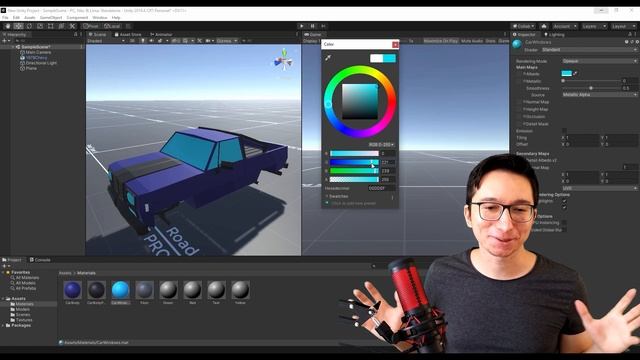Click the Play button
Screen dimensions: 640x360
pyautogui.click(x=302, y=26)
